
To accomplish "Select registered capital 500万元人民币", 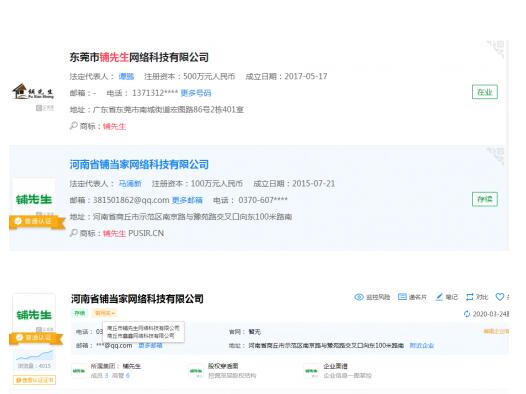I will 209,76.
